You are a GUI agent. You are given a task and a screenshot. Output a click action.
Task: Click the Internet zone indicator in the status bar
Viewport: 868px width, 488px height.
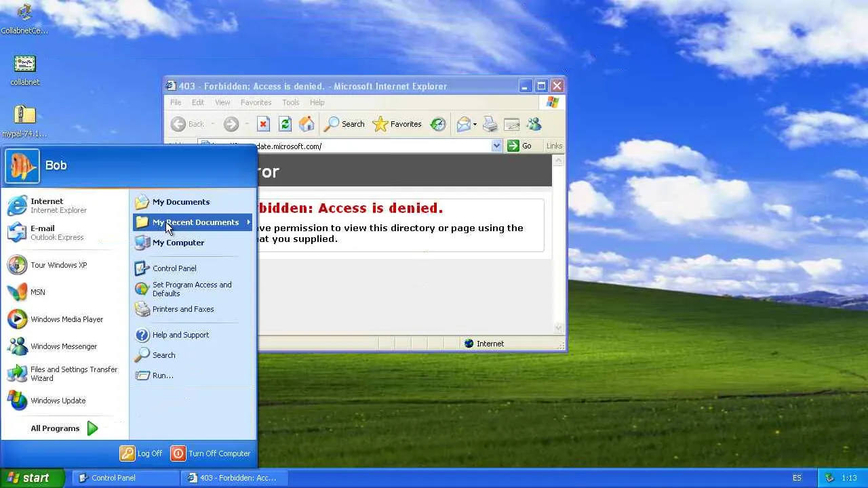click(x=484, y=344)
